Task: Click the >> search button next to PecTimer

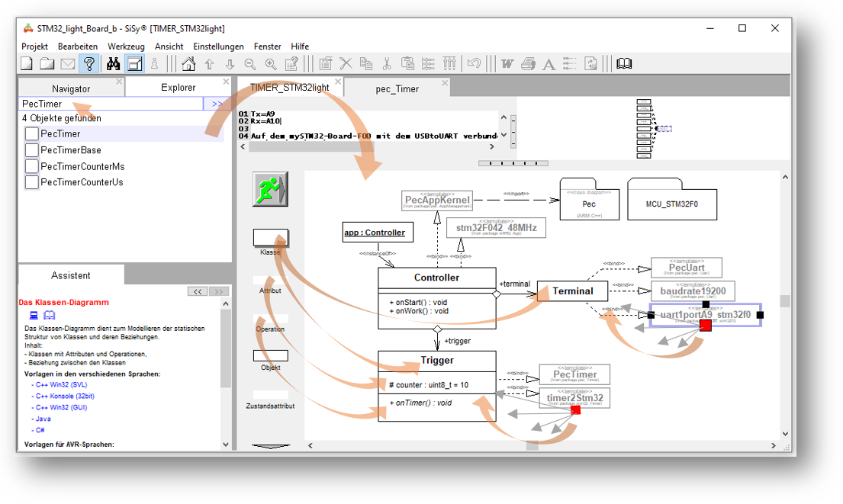Action: [x=217, y=104]
